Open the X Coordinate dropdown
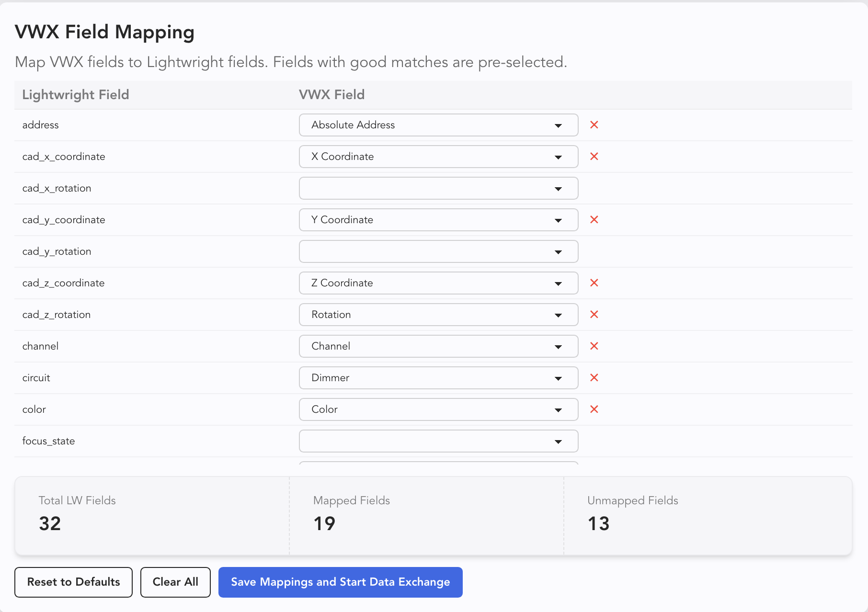Viewport: 868px width, 612px height. [x=438, y=157]
